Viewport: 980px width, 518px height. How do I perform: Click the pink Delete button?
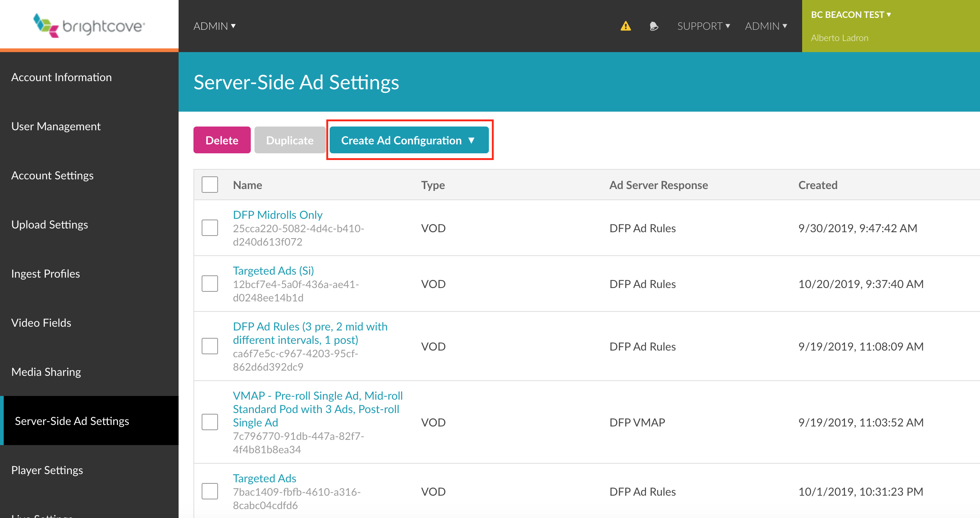click(x=222, y=140)
